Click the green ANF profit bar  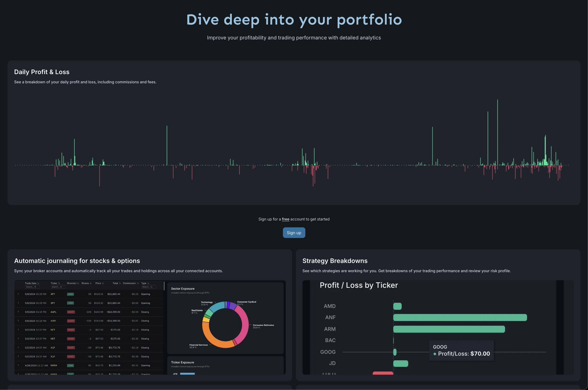(x=460, y=317)
